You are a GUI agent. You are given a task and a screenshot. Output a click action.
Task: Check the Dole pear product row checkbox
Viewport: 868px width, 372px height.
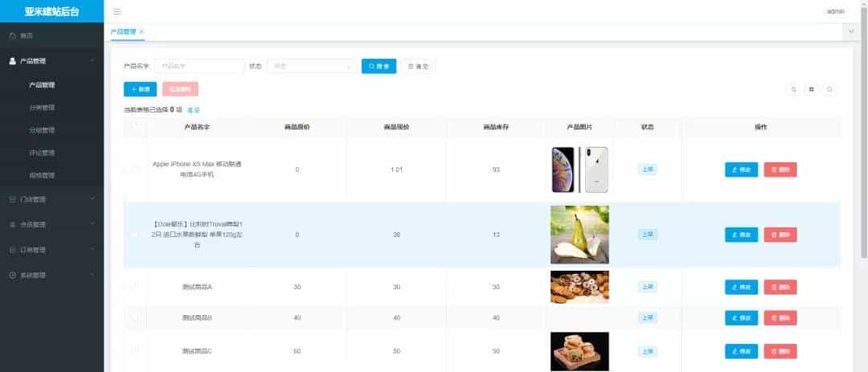pyautogui.click(x=135, y=235)
